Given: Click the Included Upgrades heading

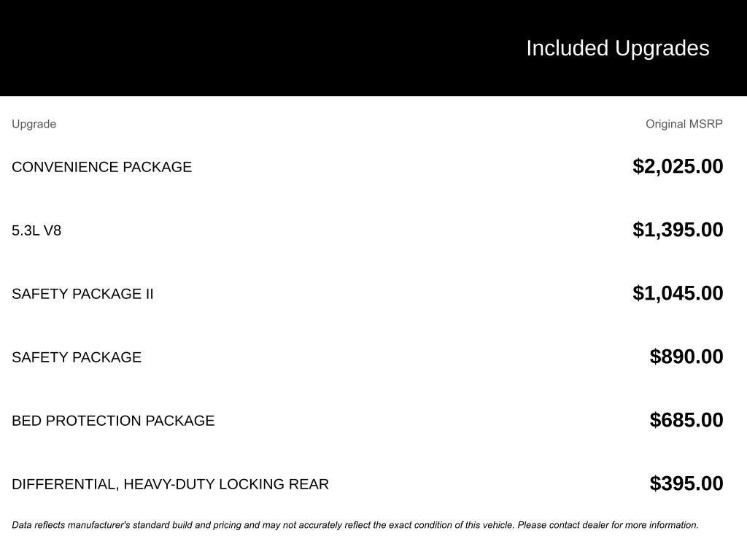Looking at the screenshot, I should coord(617,48).
